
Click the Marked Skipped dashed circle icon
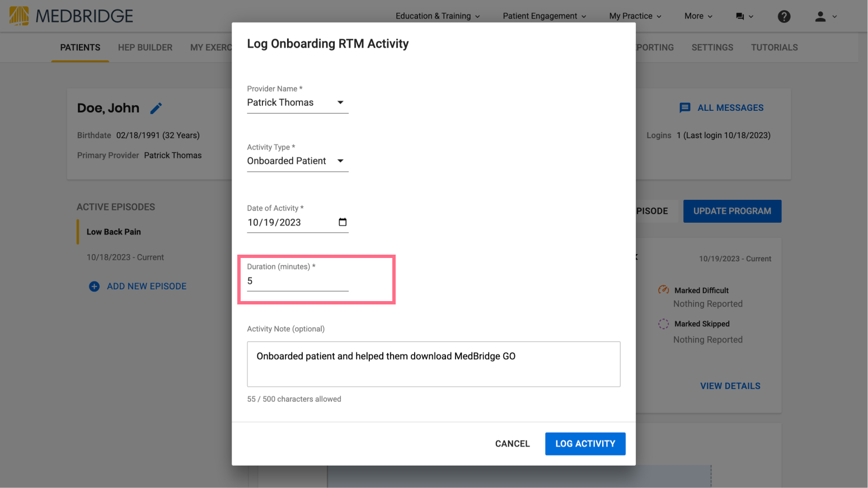664,323
